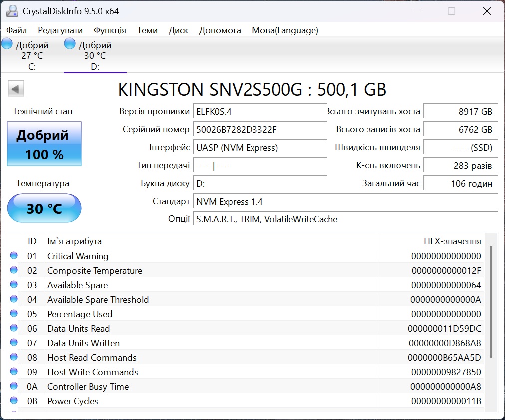
Task: Click status dot for Percentage Used row
Action: pos(14,313)
